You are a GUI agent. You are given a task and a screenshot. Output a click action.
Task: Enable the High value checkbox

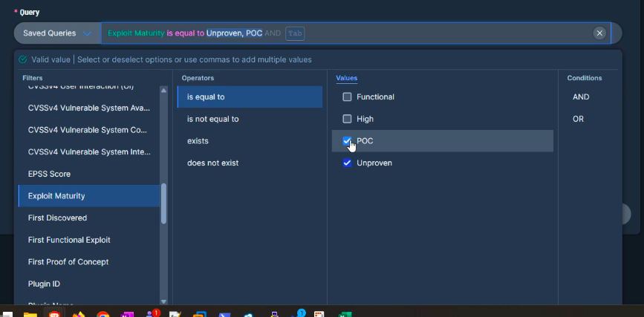point(347,119)
